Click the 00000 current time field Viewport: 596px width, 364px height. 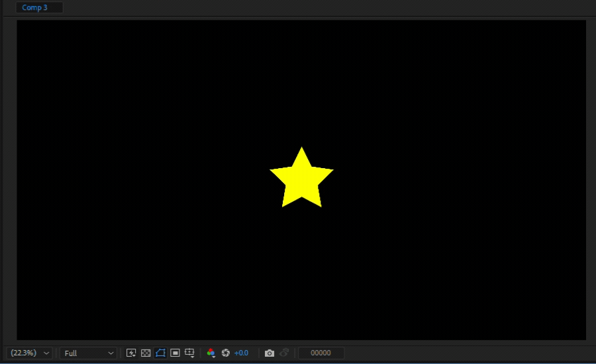[321, 353]
